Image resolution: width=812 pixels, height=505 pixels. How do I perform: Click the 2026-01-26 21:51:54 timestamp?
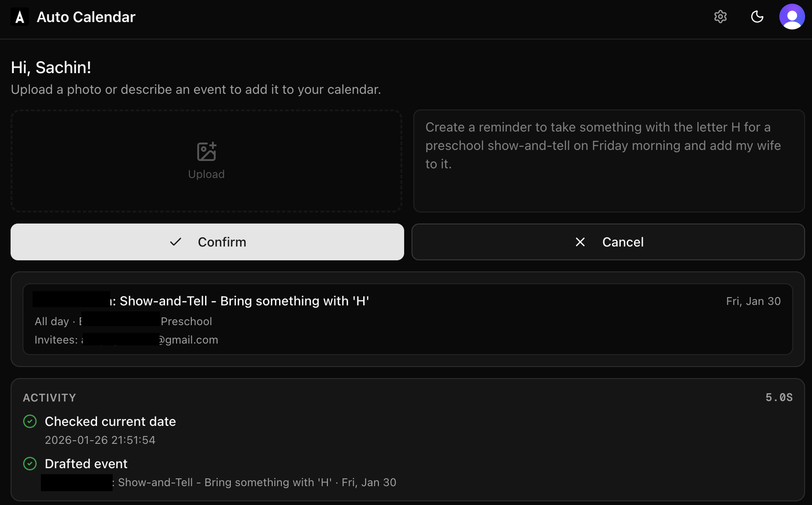pyautogui.click(x=100, y=440)
